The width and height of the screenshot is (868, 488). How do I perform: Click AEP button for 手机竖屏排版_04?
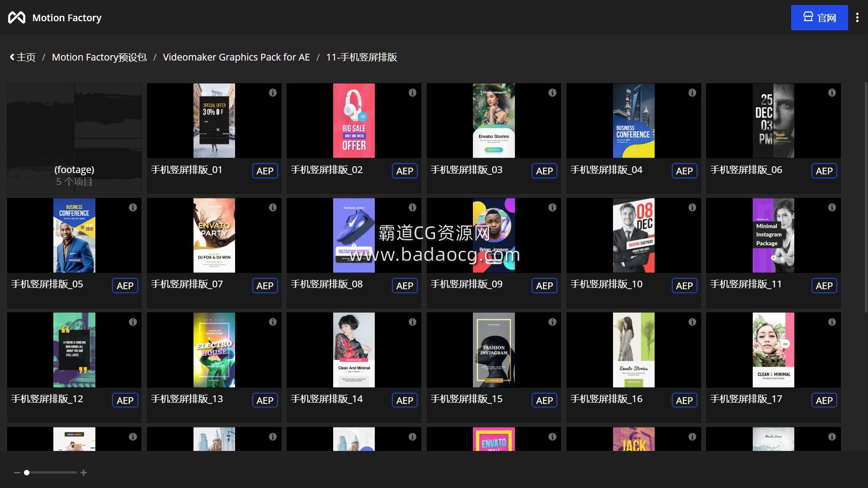[x=684, y=171]
